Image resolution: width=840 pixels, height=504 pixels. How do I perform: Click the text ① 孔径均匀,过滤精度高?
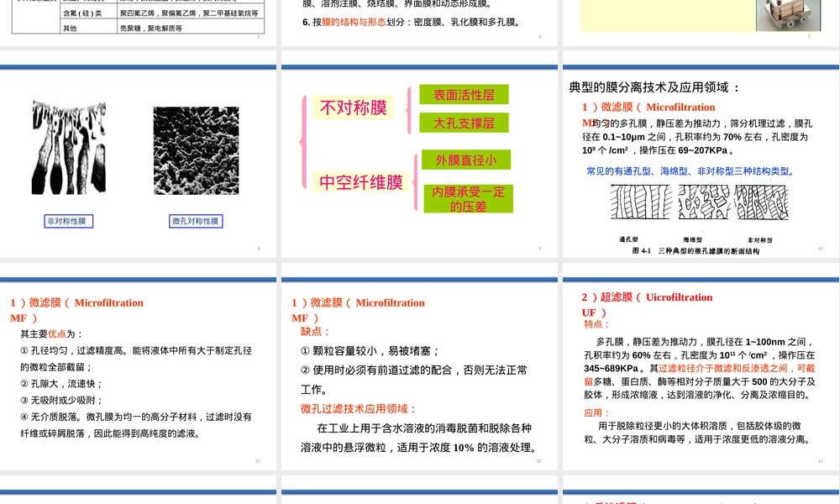(74, 351)
